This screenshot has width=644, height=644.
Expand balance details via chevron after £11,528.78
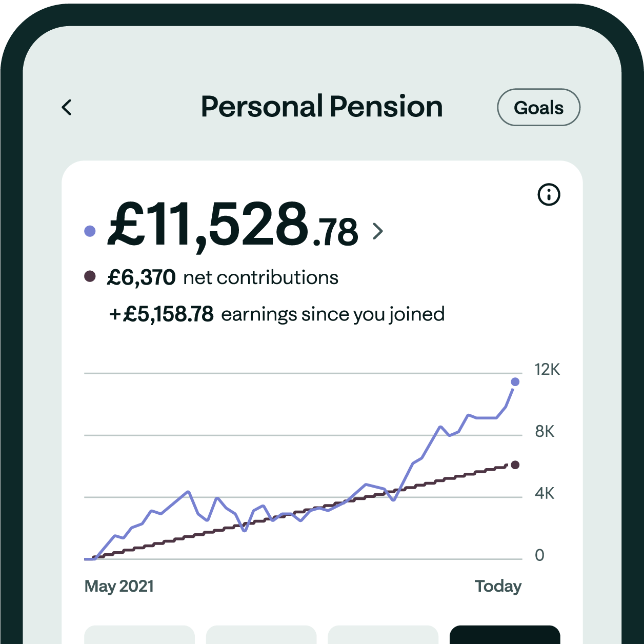point(378,231)
